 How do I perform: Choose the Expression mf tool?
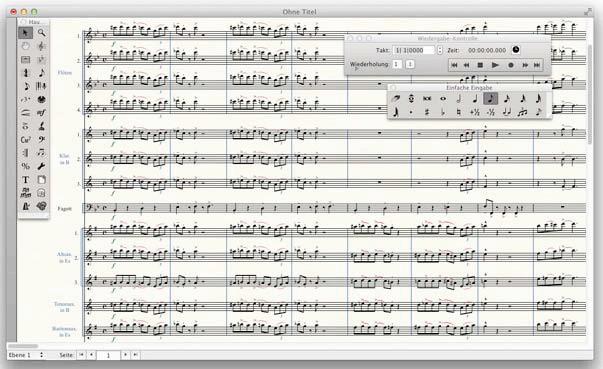[41, 113]
